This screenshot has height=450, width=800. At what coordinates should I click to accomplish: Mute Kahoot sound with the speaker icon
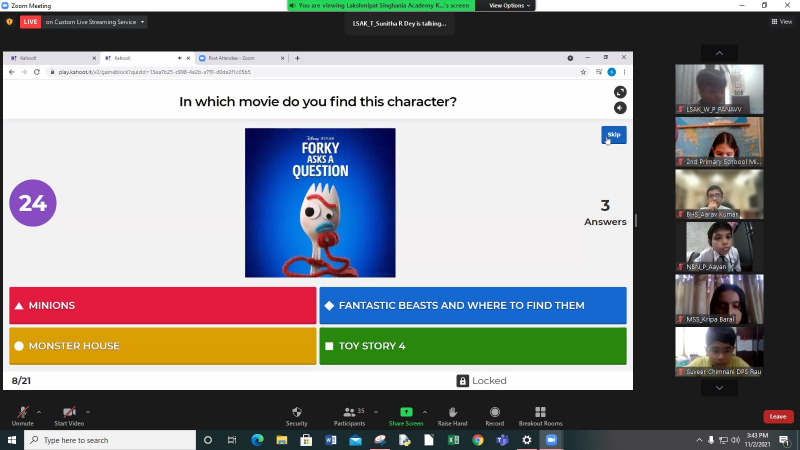pyautogui.click(x=620, y=108)
